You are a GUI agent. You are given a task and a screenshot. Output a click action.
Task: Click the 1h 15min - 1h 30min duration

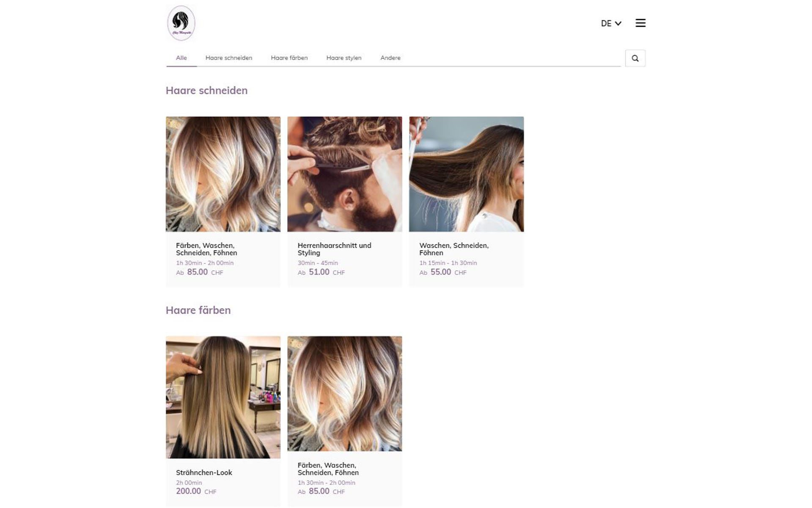point(448,263)
